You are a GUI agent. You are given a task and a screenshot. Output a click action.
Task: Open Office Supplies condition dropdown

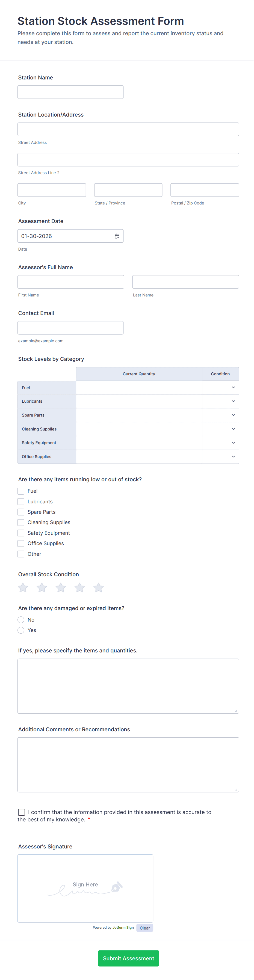pyautogui.click(x=220, y=456)
